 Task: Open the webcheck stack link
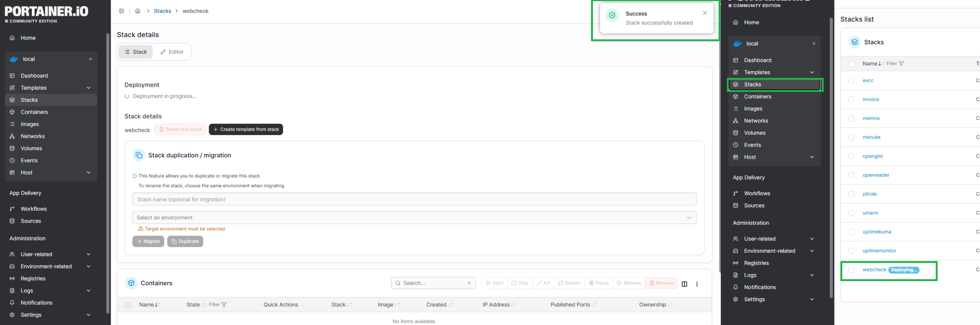(x=874, y=269)
